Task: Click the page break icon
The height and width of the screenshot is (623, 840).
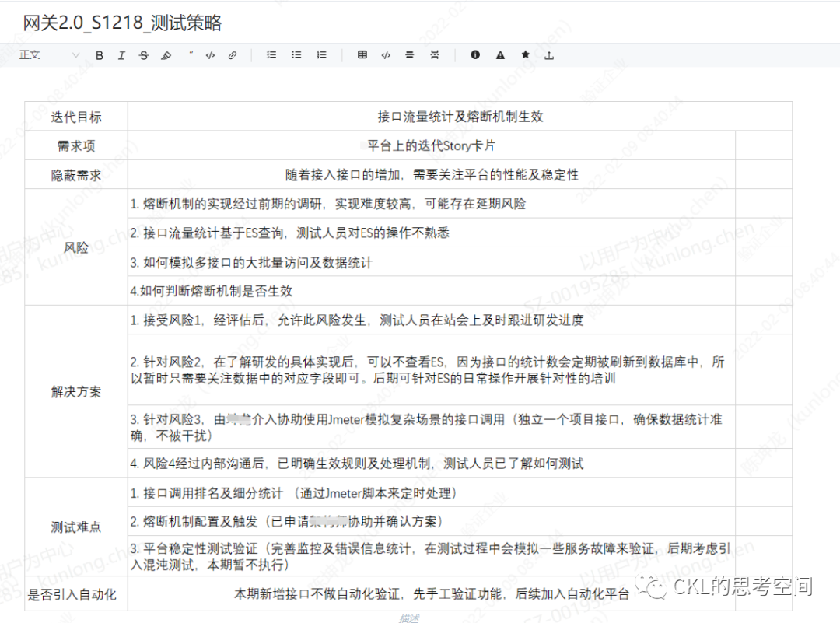Action: 435,54
